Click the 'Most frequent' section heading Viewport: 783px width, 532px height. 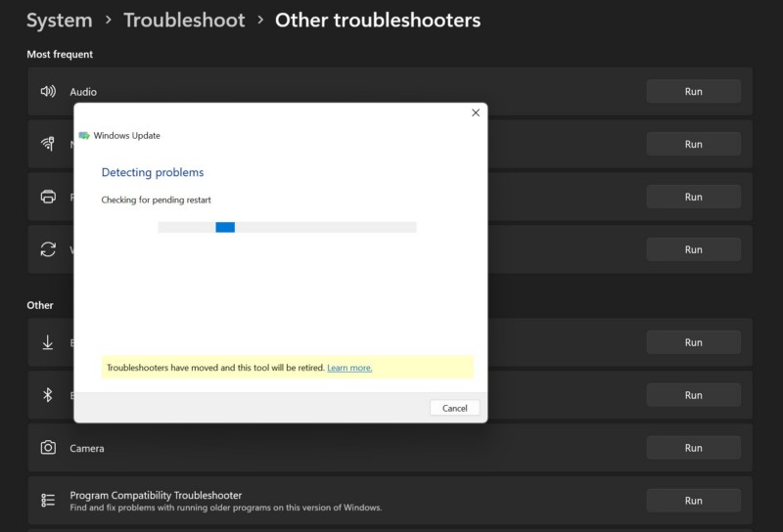pyautogui.click(x=60, y=54)
